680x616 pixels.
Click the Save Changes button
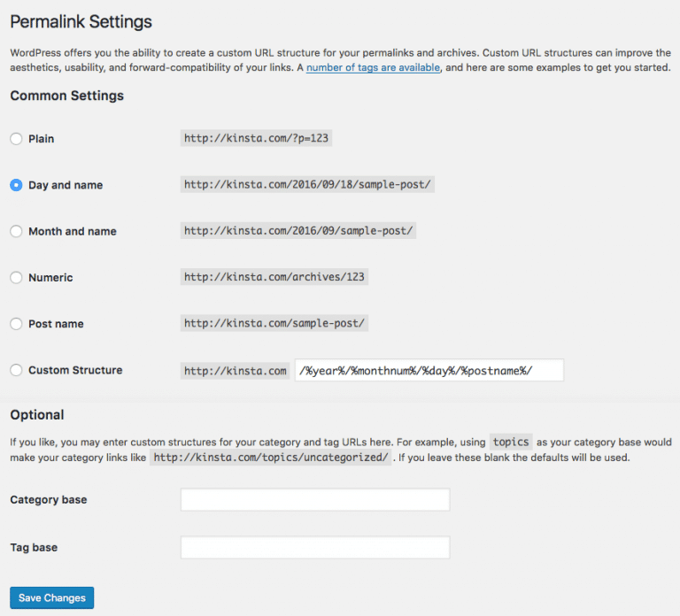51,597
